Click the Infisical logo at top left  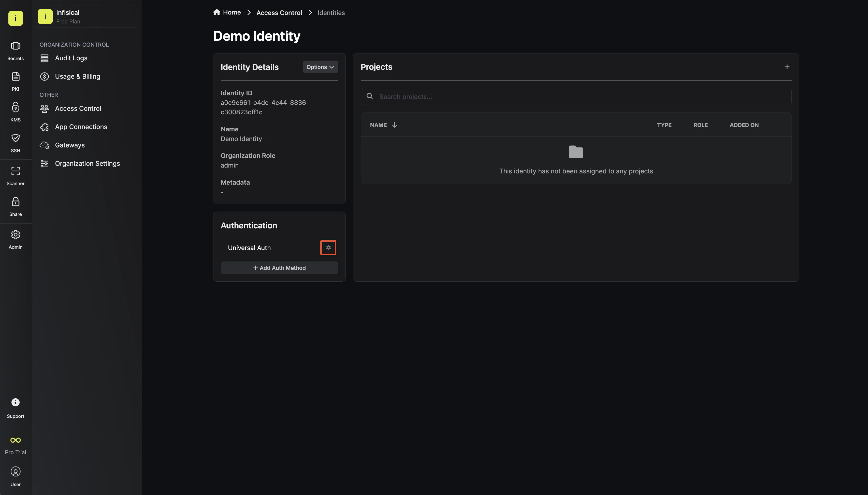click(15, 18)
